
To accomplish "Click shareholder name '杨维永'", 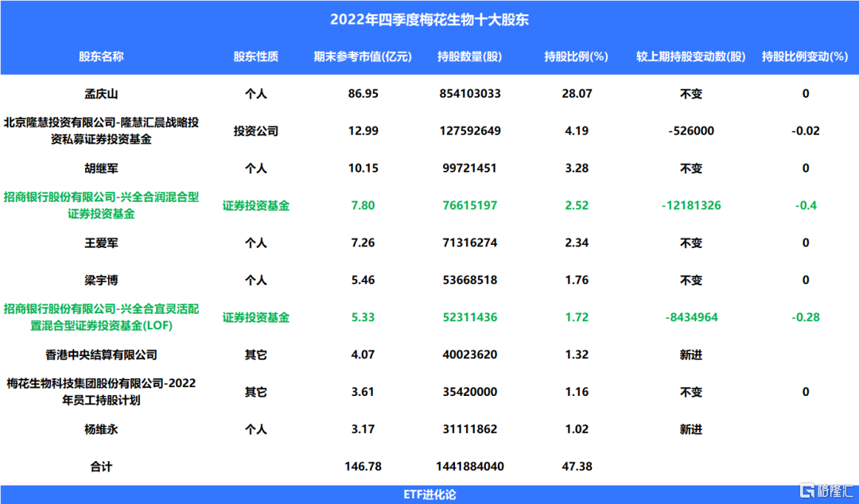I will tap(101, 429).
